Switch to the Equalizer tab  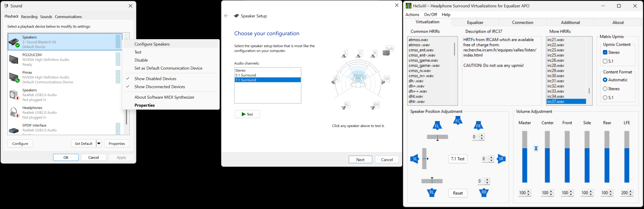pos(475,23)
